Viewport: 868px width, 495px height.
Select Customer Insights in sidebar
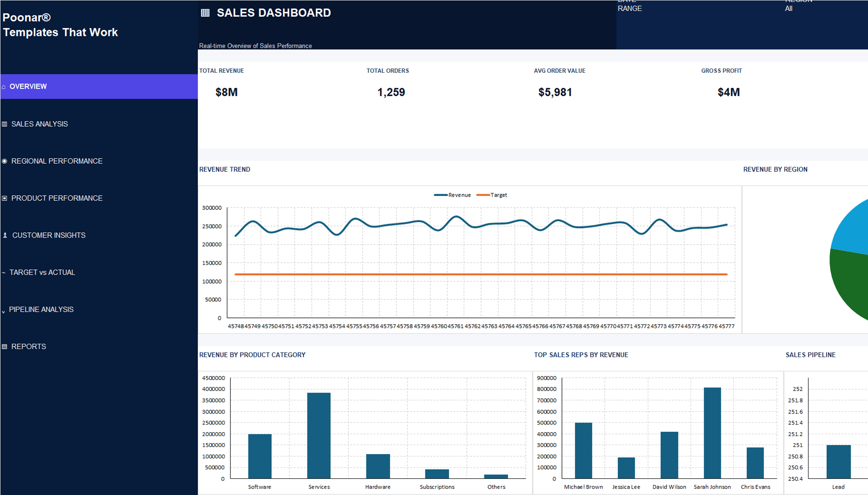[49, 236]
